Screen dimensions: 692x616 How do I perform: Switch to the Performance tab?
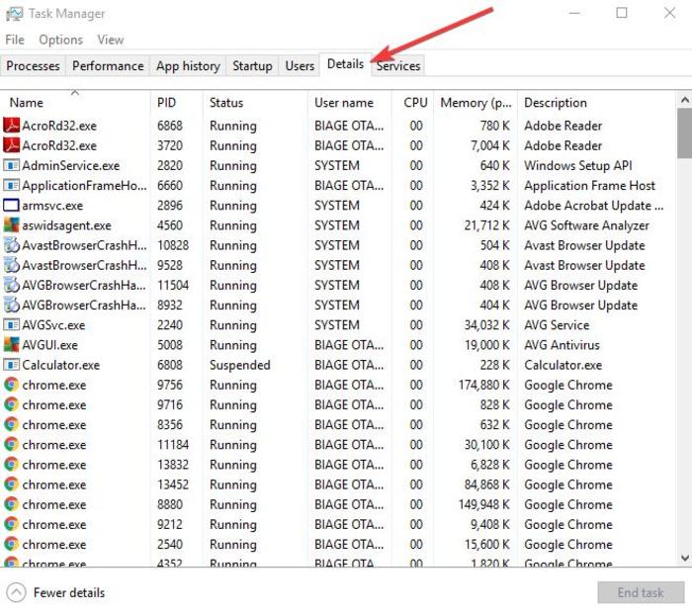108,66
